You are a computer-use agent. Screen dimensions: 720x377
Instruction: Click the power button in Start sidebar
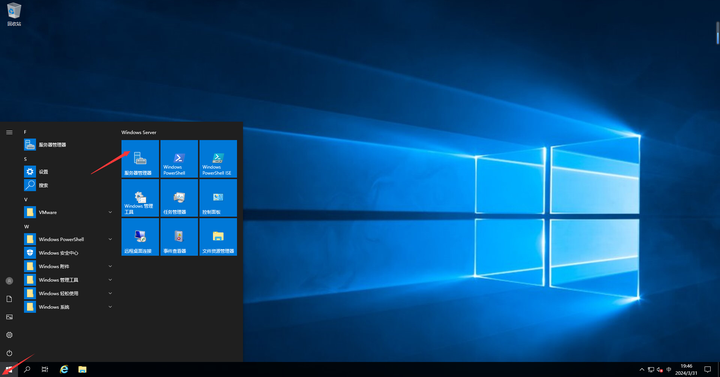tap(9, 353)
